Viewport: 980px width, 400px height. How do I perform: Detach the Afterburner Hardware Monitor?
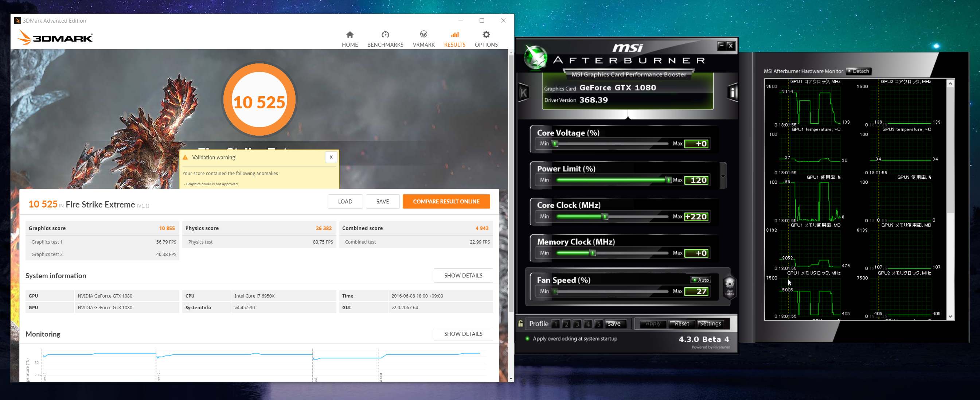click(x=858, y=71)
